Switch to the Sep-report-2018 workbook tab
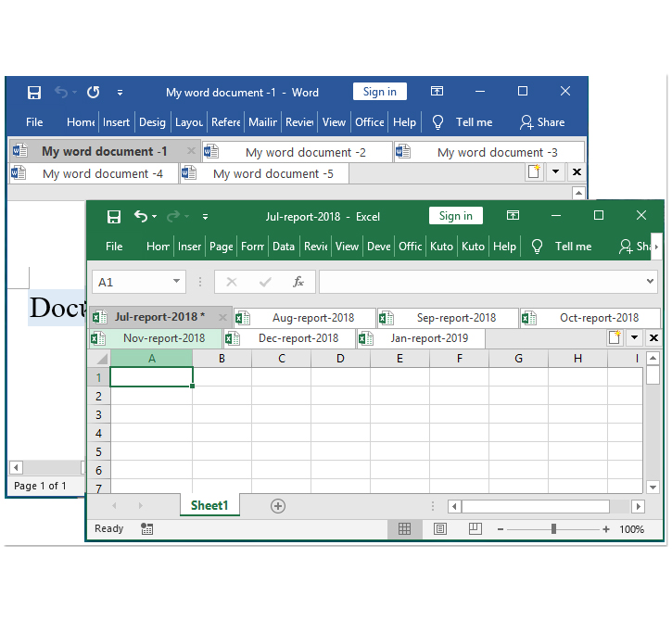The height and width of the screenshot is (621, 672). [449, 318]
